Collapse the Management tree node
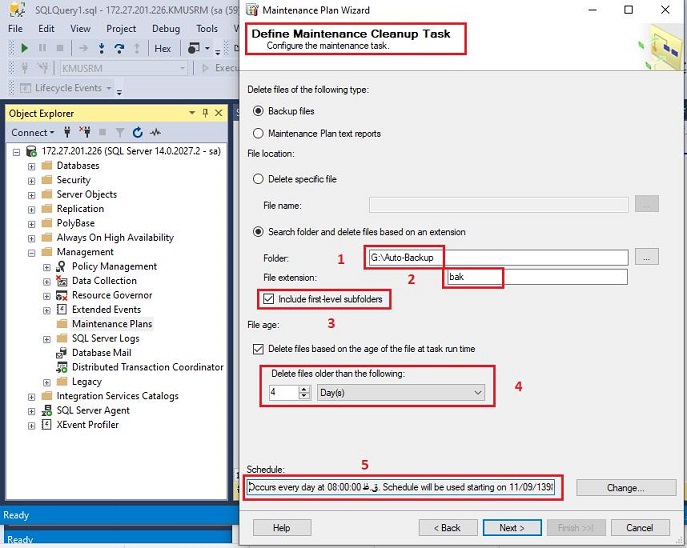The width and height of the screenshot is (687, 548). pos(32,253)
